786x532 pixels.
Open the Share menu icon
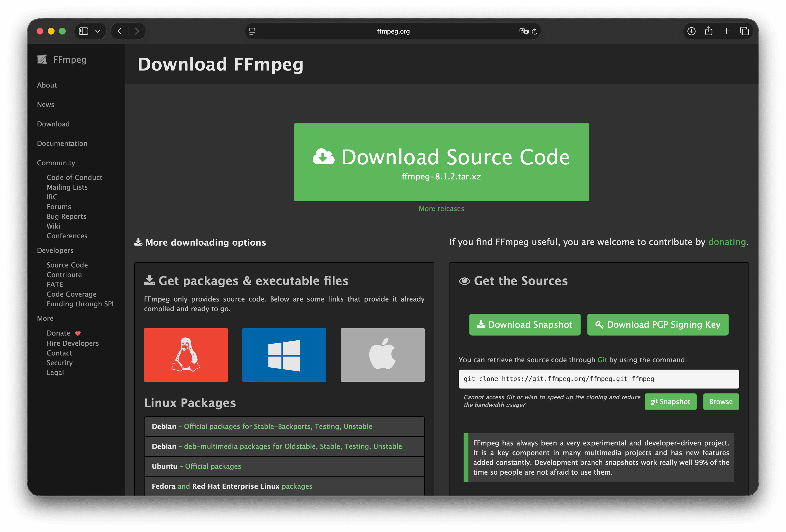pyautogui.click(x=709, y=31)
